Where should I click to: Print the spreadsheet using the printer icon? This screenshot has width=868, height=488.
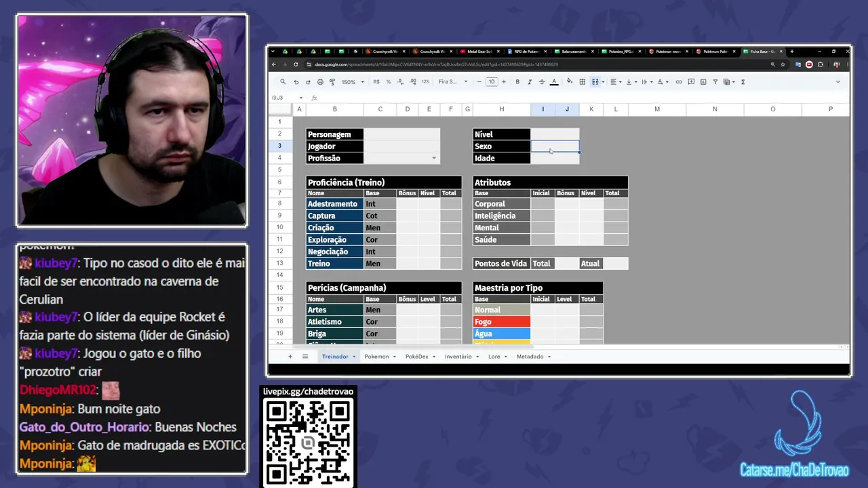pyautogui.click(x=320, y=82)
